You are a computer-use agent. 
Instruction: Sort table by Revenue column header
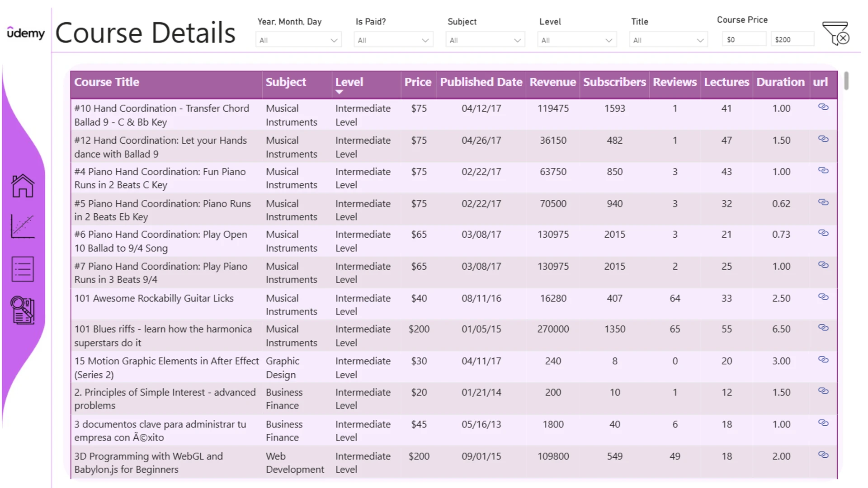pos(552,82)
